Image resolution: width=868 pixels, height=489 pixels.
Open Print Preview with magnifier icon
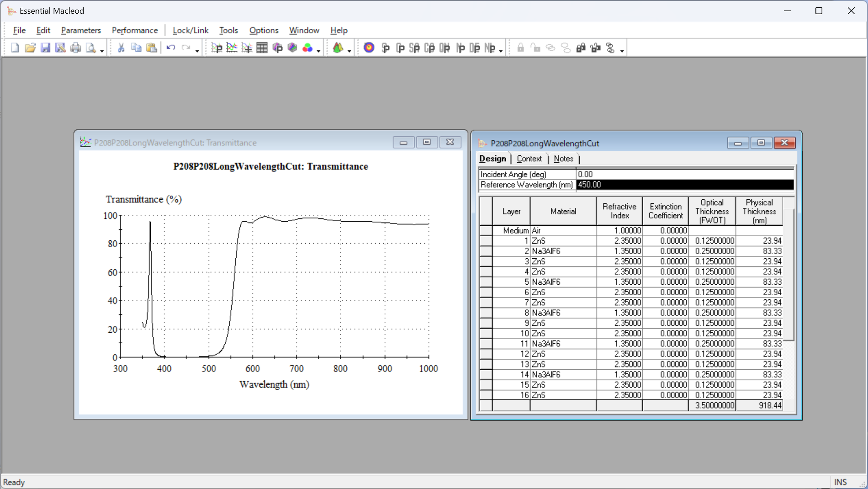point(91,48)
